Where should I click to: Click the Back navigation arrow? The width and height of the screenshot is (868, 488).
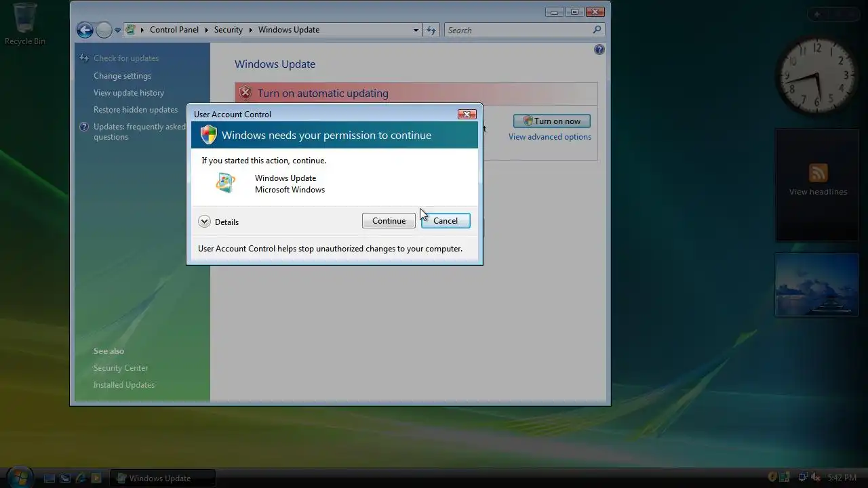[85, 30]
